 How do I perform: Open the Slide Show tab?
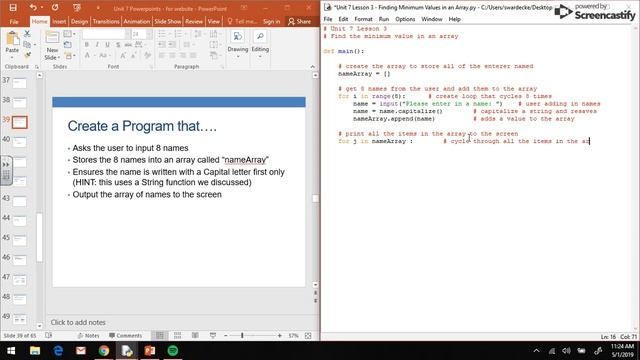pyautogui.click(x=168, y=21)
